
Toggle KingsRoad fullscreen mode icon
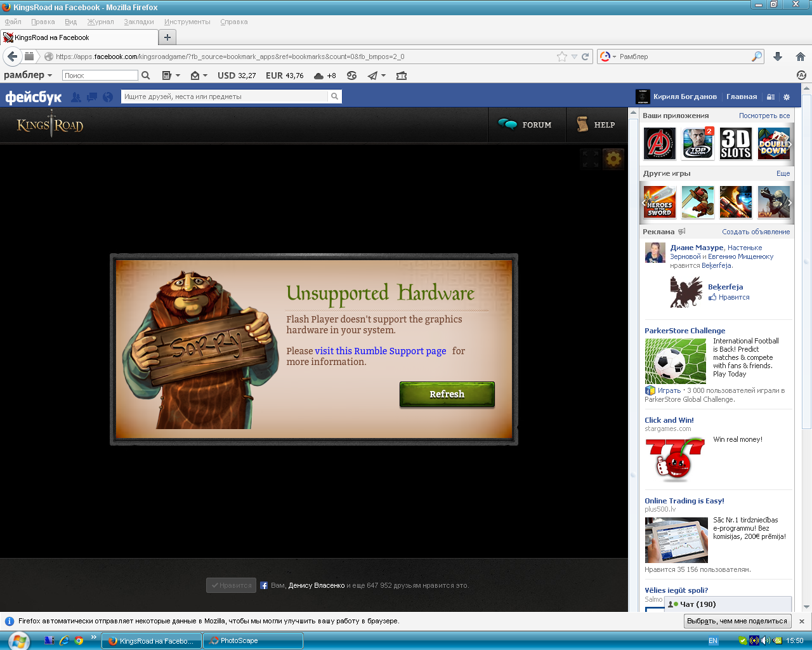pyautogui.click(x=591, y=159)
